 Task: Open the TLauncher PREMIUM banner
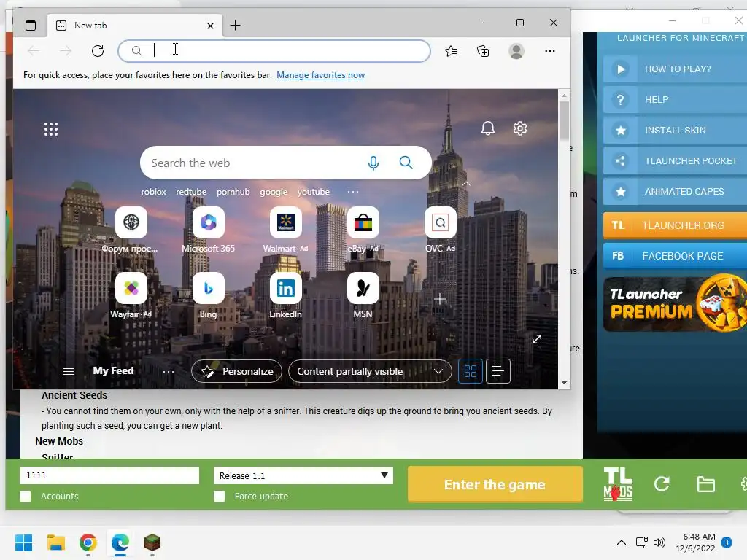[675, 304]
